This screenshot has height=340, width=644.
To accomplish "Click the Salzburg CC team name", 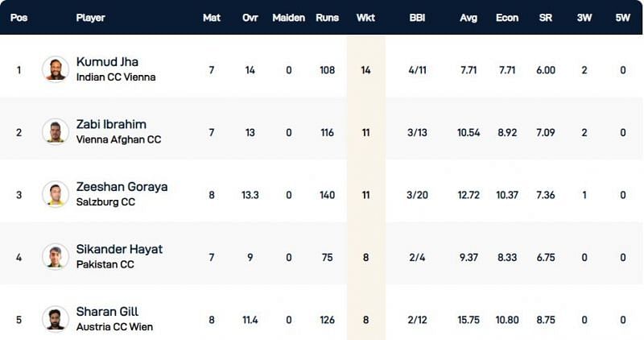I will [x=105, y=202].
